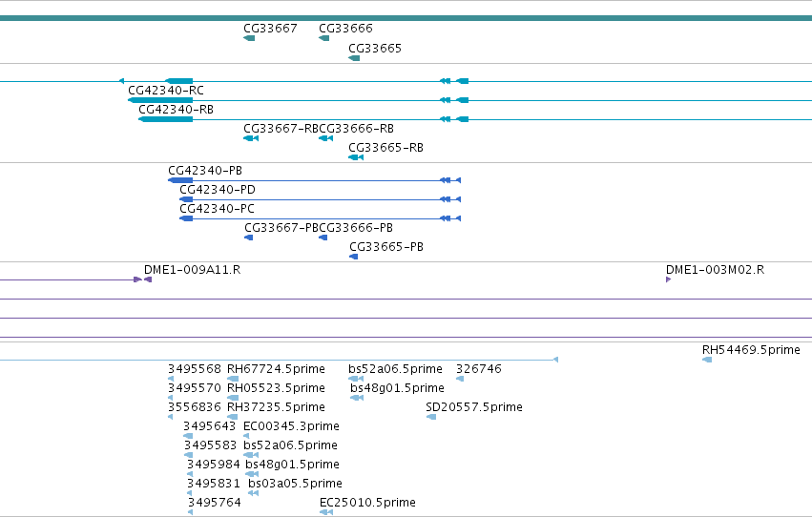Click bs52a06.5prime label beside 3495583
Screen dimensions: 812x517
click(290, 446)
